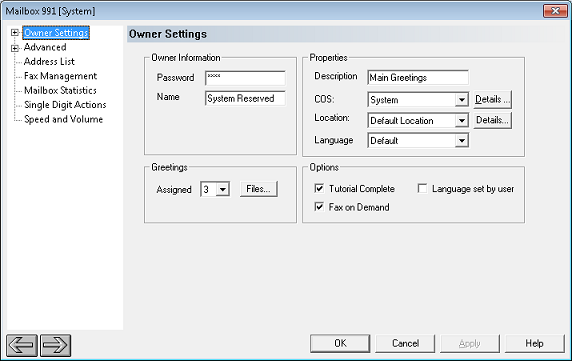Image resolution: width=572 pixels, height=361 pixels.
Task: Select Owner Settings in the tree
Action: tap(56, 33)
